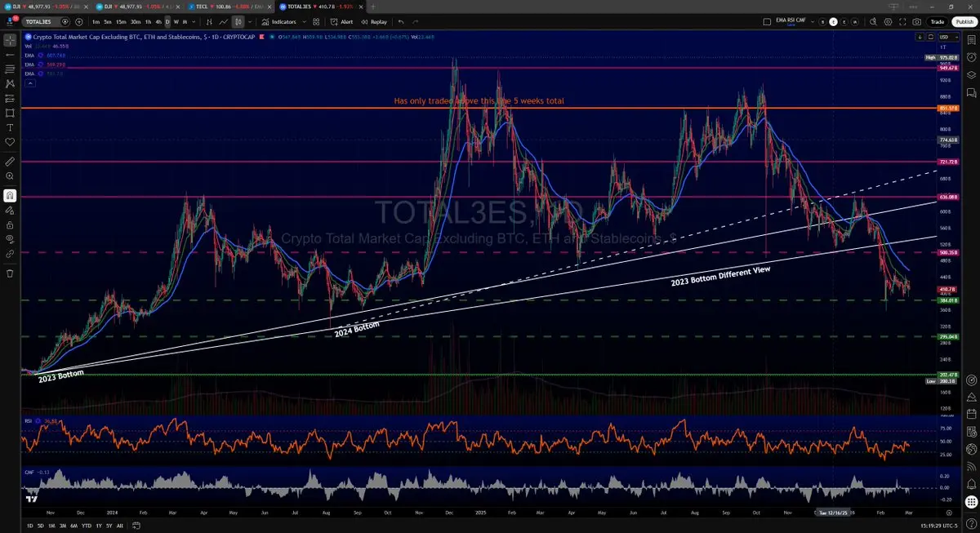The width and height of the screenshot is (980, 533).
Task: Select the line chart style icon
Action: tap(222, 22)
